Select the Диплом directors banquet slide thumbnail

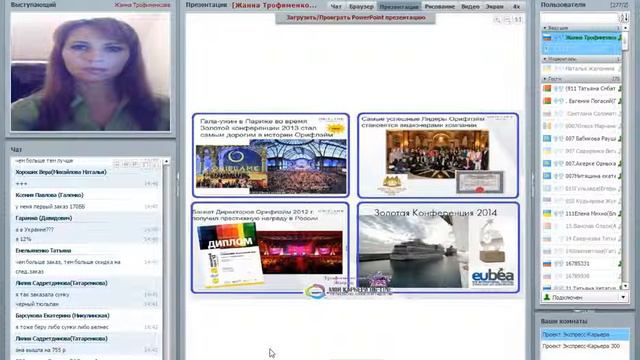[270, 248]
